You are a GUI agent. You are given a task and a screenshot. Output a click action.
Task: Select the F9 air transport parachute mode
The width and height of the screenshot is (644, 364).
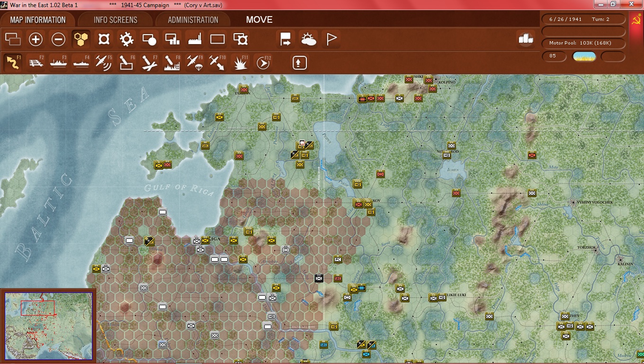pyautogui.click(x=195, y=63)
